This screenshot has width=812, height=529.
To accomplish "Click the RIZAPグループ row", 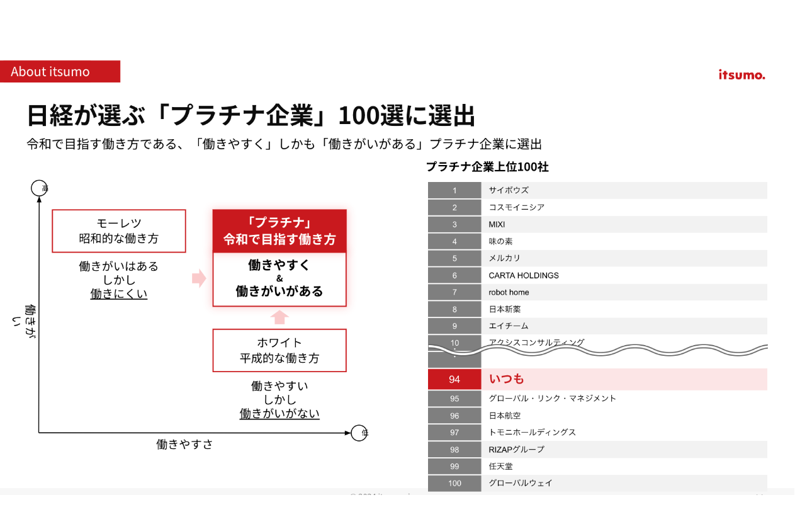I will tap(597, 449).
